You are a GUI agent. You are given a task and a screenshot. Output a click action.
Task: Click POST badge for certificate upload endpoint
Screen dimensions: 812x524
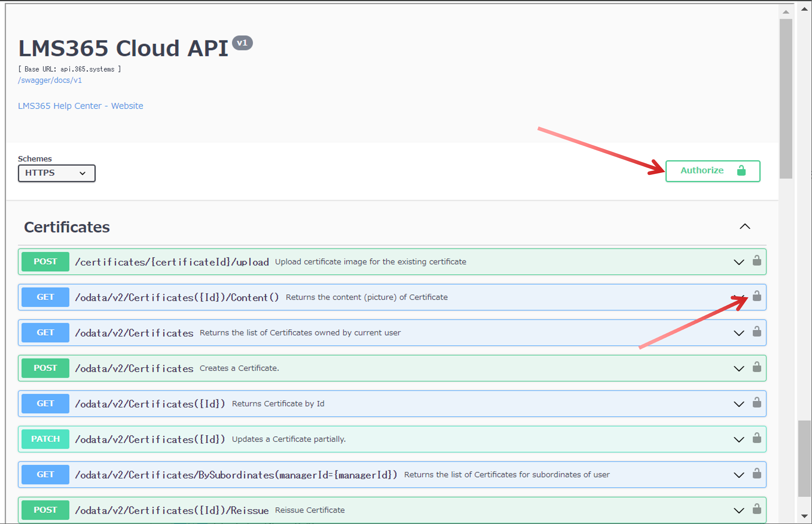coord(45,262)
